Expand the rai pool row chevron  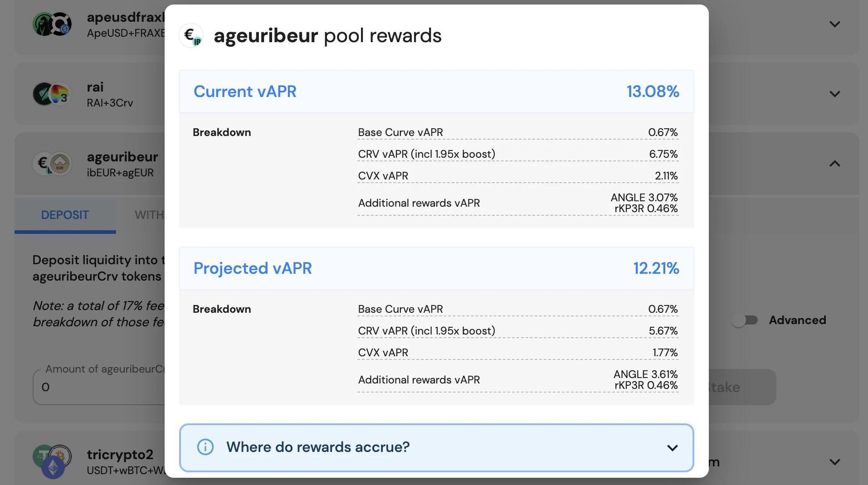[x=834, y=94]
